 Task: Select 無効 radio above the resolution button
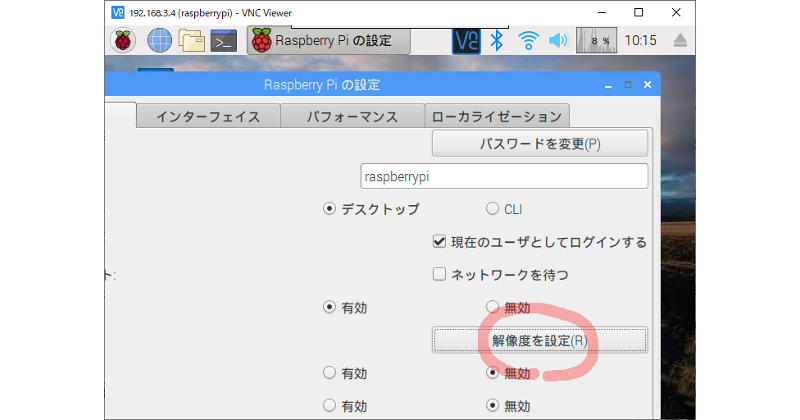(x=492, y=307)
